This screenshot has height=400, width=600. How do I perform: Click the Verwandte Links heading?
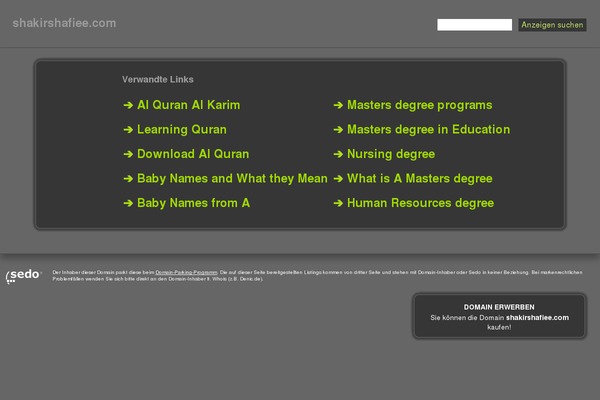click(x=158, y=79)
